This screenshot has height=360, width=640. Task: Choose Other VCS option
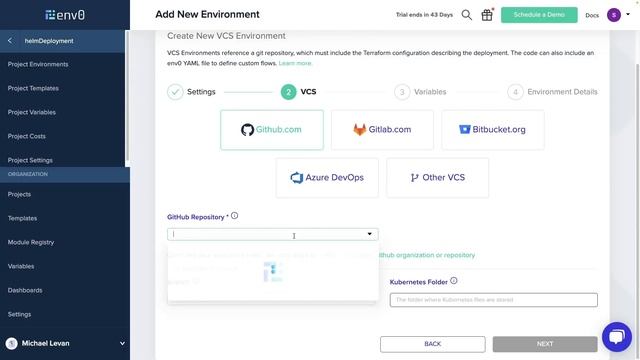click(x=437, y=178)
